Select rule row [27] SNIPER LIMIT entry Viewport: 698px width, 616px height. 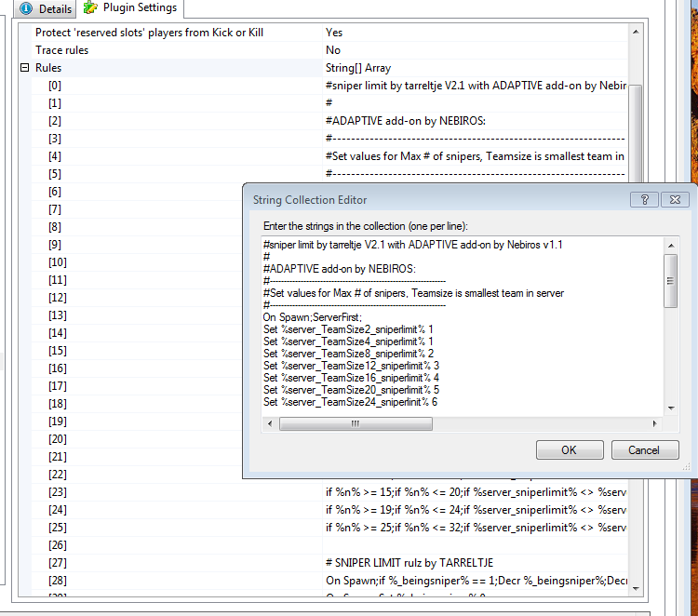[409, 562]
